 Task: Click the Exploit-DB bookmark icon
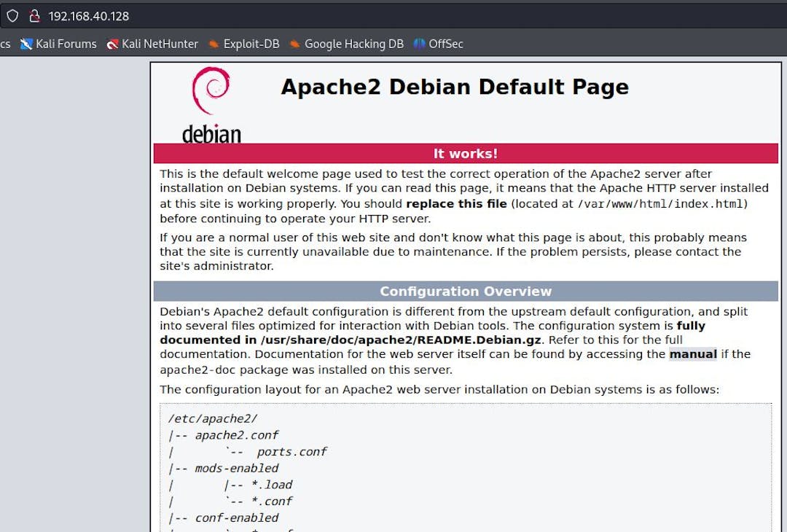click(x=214, y=44)
